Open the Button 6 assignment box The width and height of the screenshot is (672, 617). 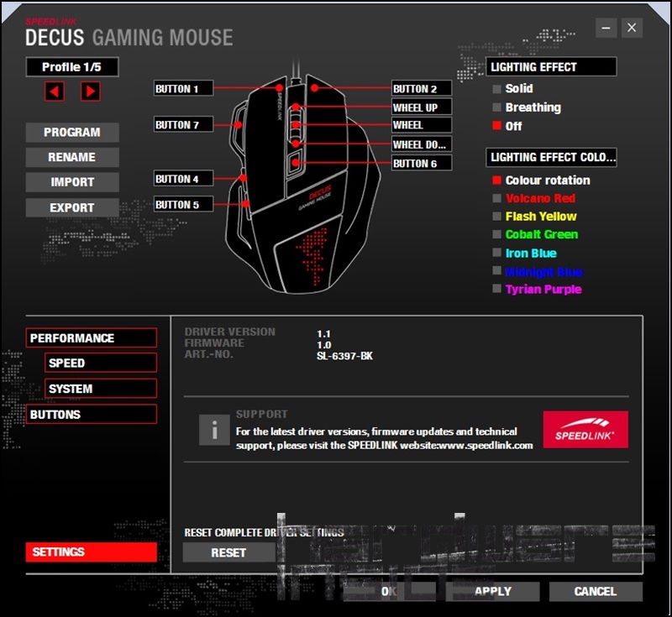pos(422,164)
